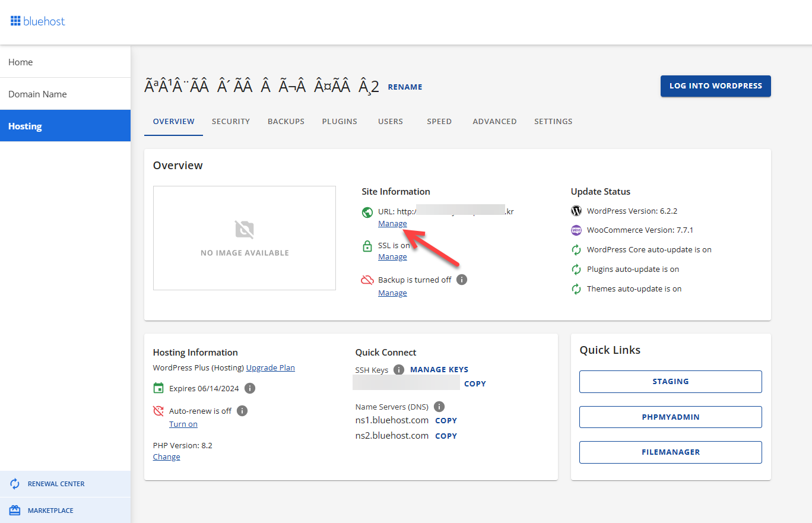Click the WordPress Core auto-update sync icon
The height and width of the screenshot is (523, 812).
coord(576,250)
